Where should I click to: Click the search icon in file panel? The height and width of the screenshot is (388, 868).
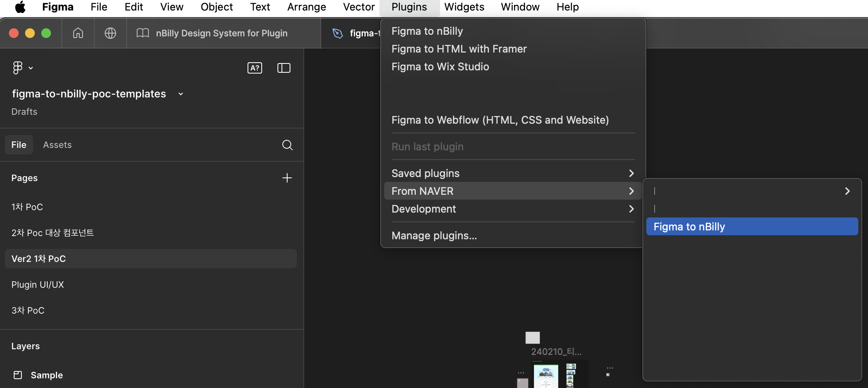point(287,145)
